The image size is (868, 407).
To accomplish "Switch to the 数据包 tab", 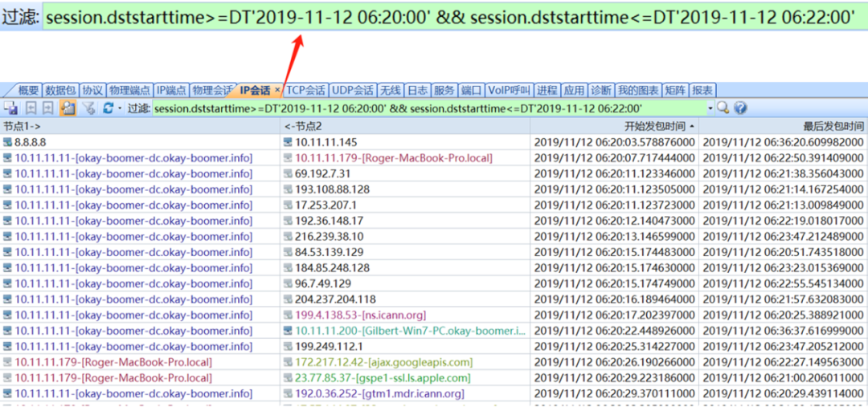I will (x=60, y=90).
